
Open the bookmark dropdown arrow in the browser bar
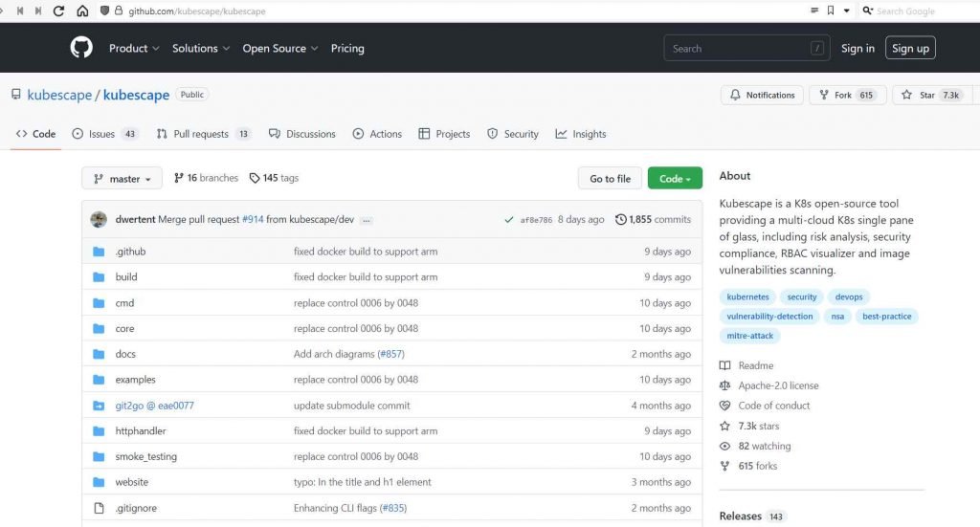point(847,11)
